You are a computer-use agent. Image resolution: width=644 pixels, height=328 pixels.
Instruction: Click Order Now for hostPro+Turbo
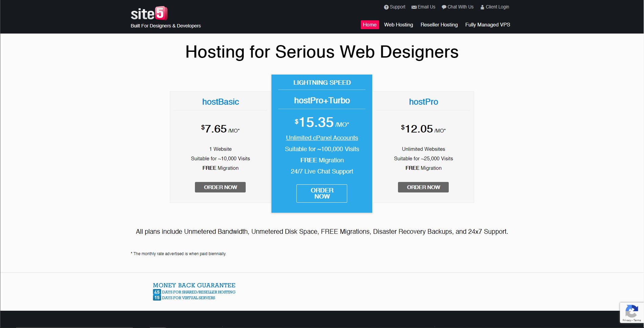pyautogui.click(x=322, y=193)
